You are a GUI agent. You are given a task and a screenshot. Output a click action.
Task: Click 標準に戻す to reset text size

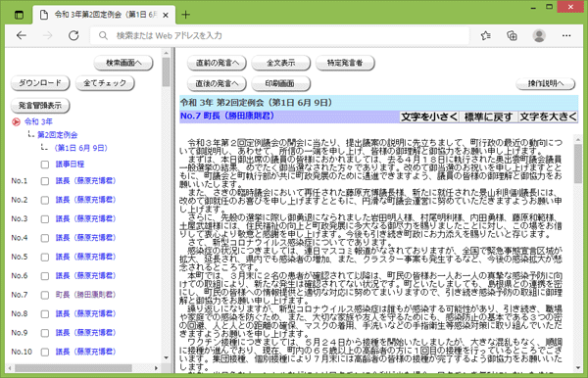489,117
